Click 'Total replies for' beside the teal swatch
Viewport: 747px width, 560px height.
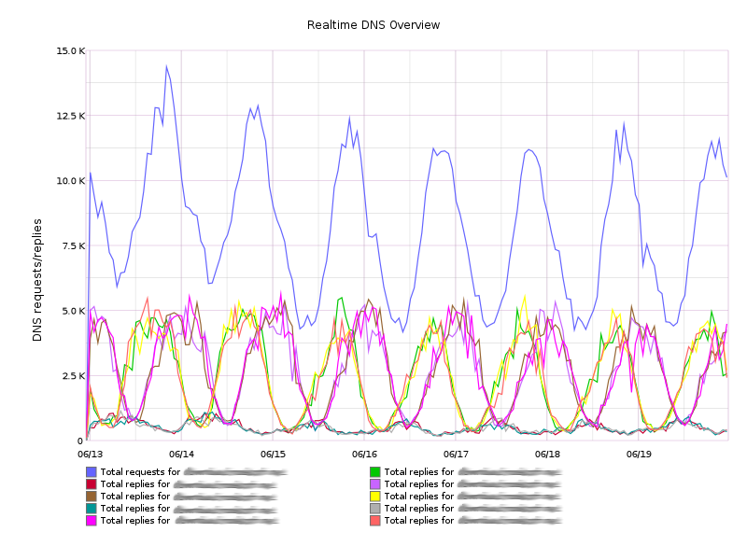(x=134, y=509)
